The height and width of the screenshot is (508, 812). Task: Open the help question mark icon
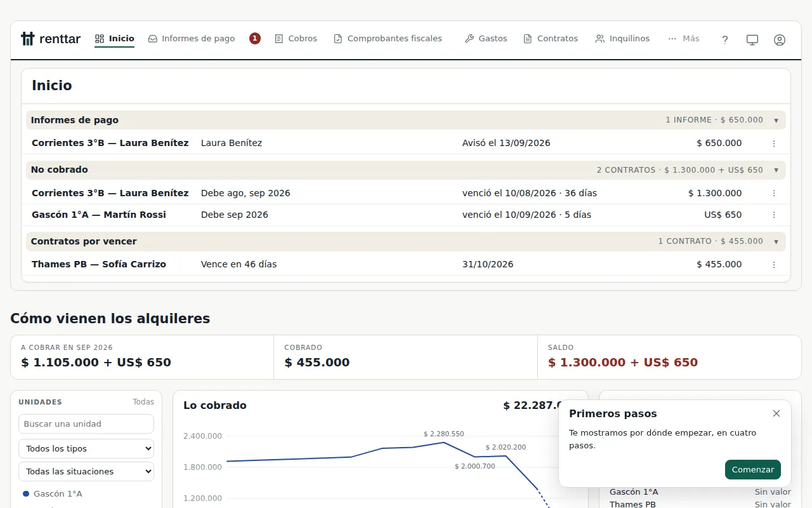click(725, 39)
